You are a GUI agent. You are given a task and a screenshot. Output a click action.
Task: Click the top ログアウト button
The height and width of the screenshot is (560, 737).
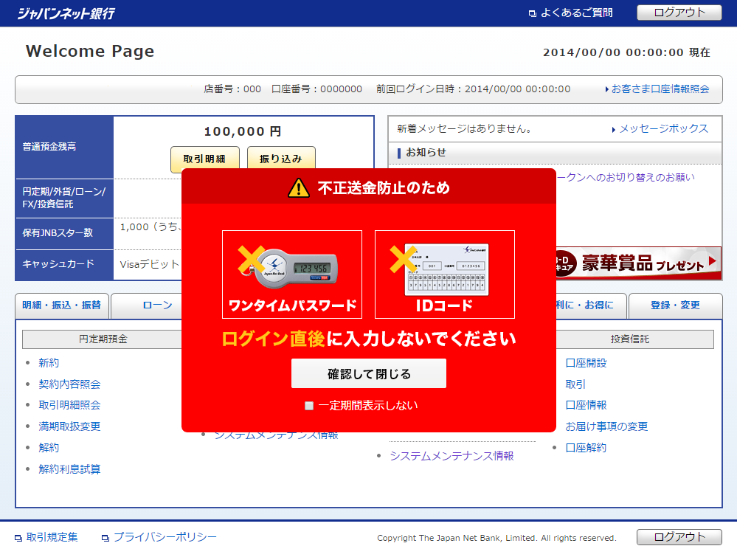(x=679, y=13)
